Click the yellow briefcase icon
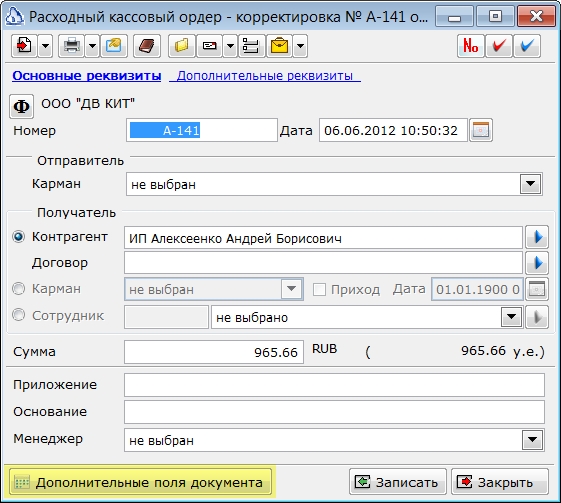The image size is (561, 503). click(x=279, y=46)
